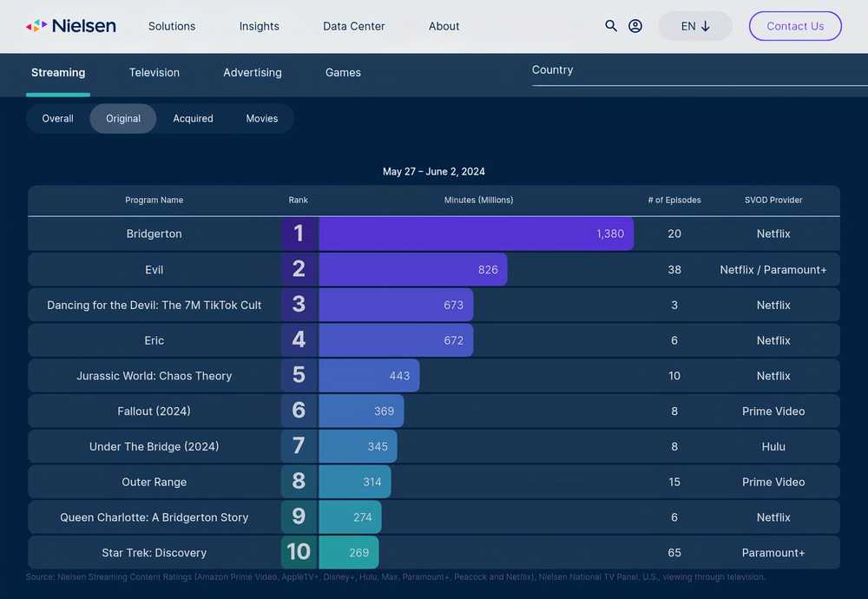Click the Nielsen source footnote text

point(395,577)
